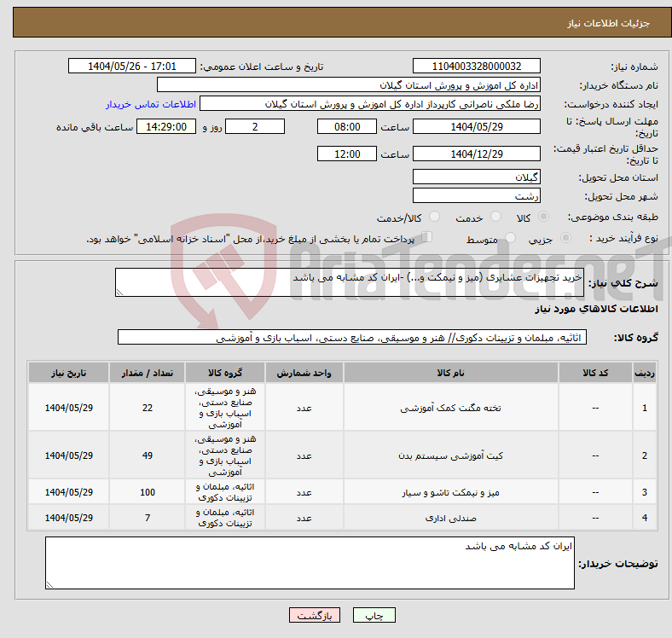Click the گروه کالا column header

click(x=225, y=373)
